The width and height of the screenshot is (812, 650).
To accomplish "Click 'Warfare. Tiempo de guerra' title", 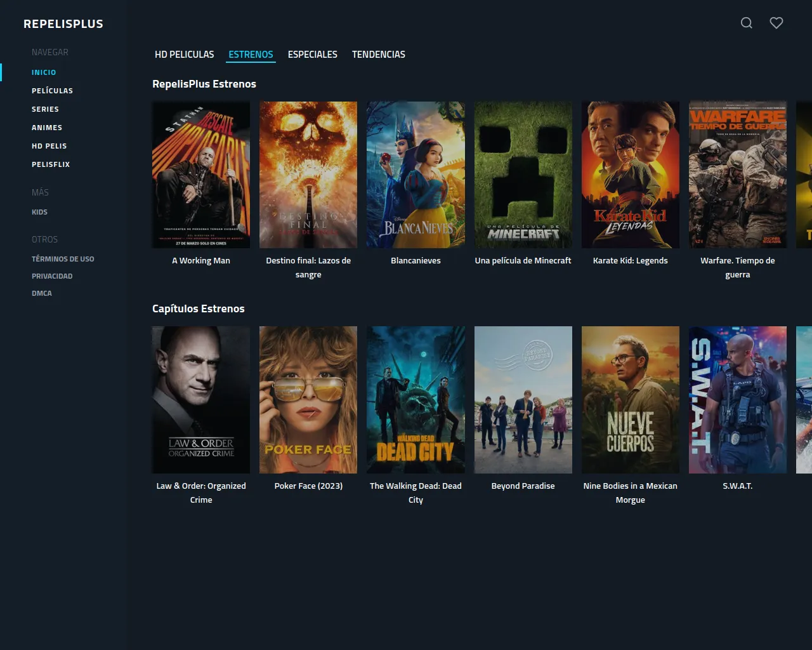I will point(738,268).
